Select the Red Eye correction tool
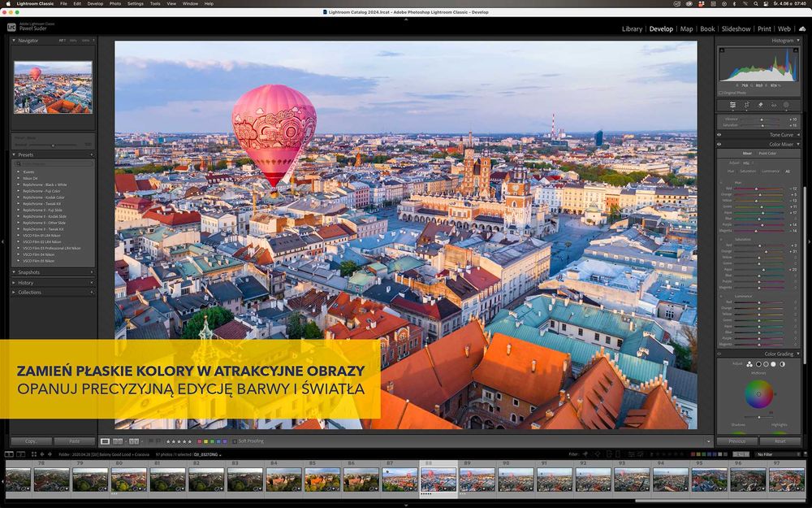 [773, 105]
